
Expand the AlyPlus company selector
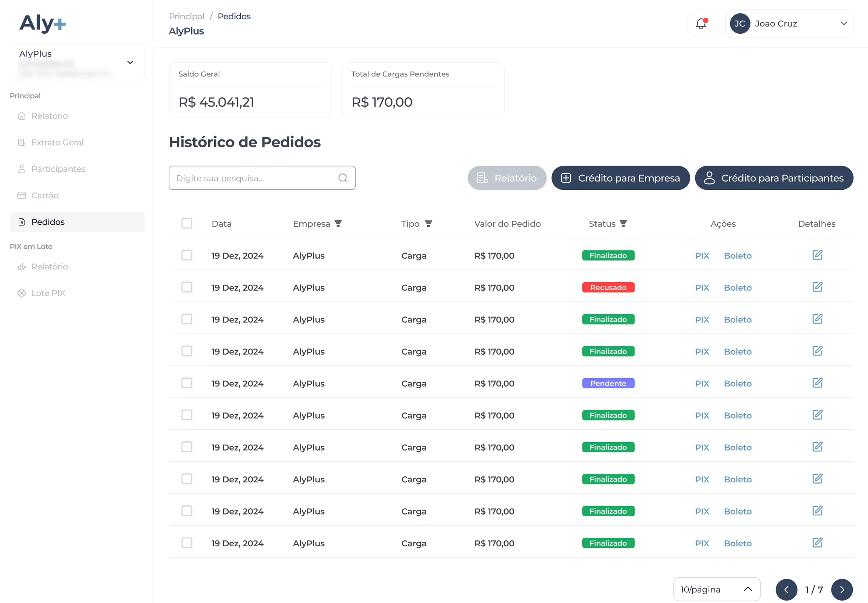77,62
